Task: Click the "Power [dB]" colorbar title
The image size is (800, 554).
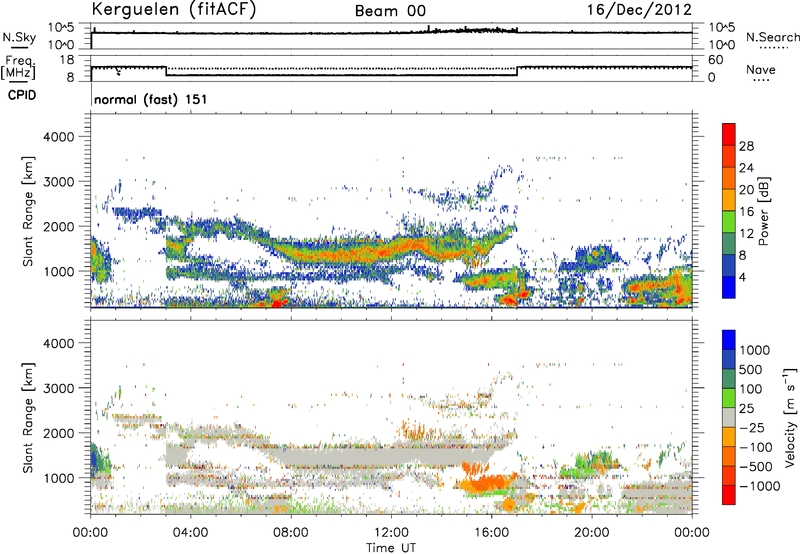Action: (x=764, y=211)
